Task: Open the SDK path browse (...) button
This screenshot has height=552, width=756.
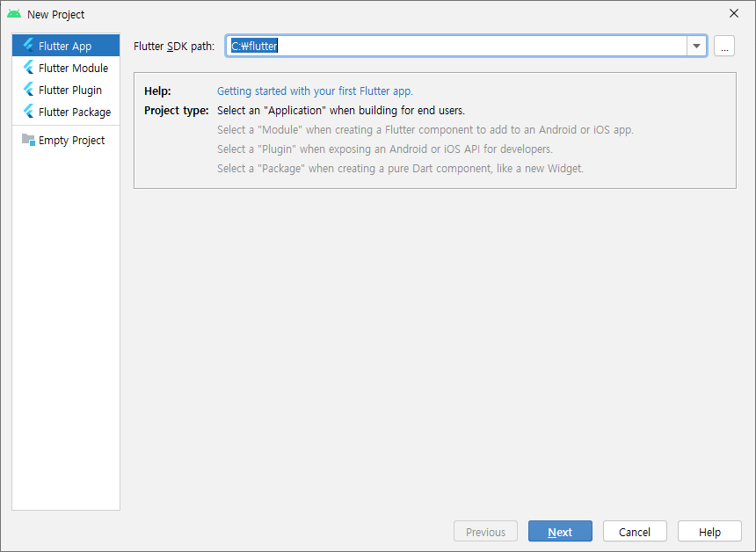Action: pyautogui.click(x=724, y=46)
